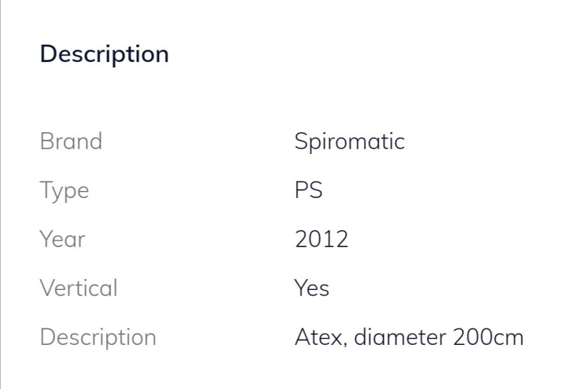
Task: Click the Brand field label
Action: (71, 141)
